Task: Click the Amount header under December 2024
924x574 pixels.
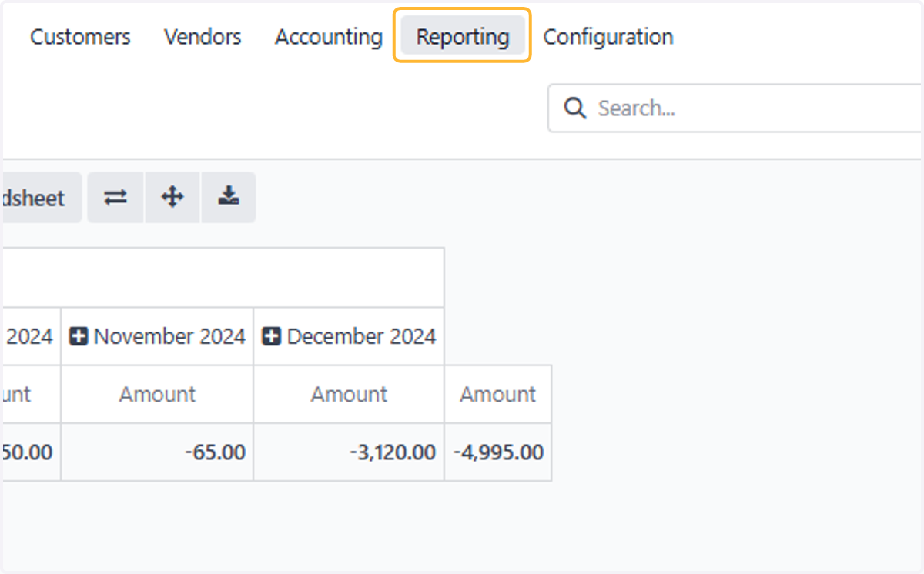Action: click(349, 394)
